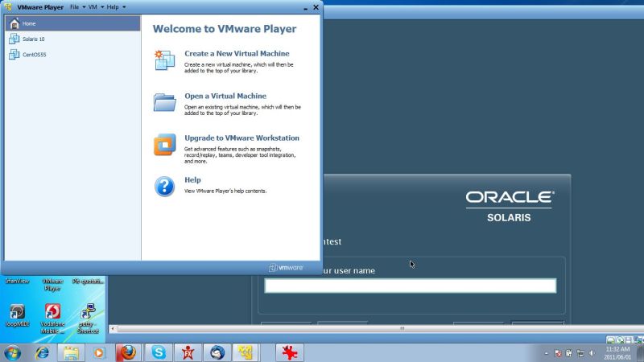Switch to VMware Player taskbar button
Viewport: 644px width, 362px height.
pyautogui.click(x=246, y=352)
